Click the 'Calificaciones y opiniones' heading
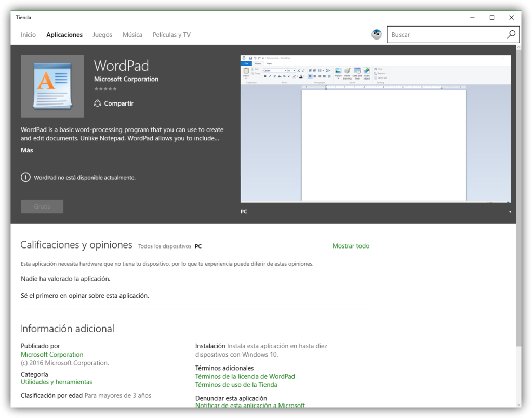The image size is (532, 418). point(76,245)
